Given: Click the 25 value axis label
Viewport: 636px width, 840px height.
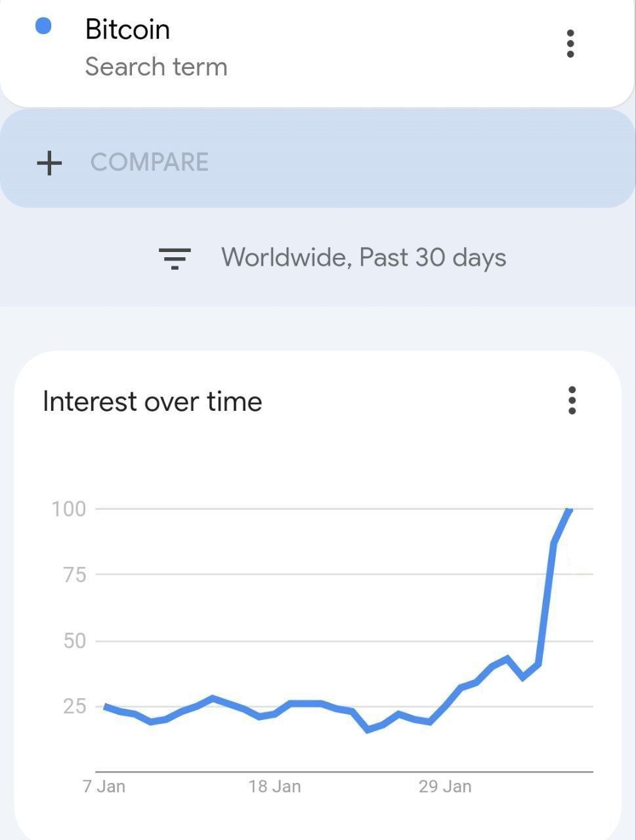Looking at the screenshot, I should 74,706.
